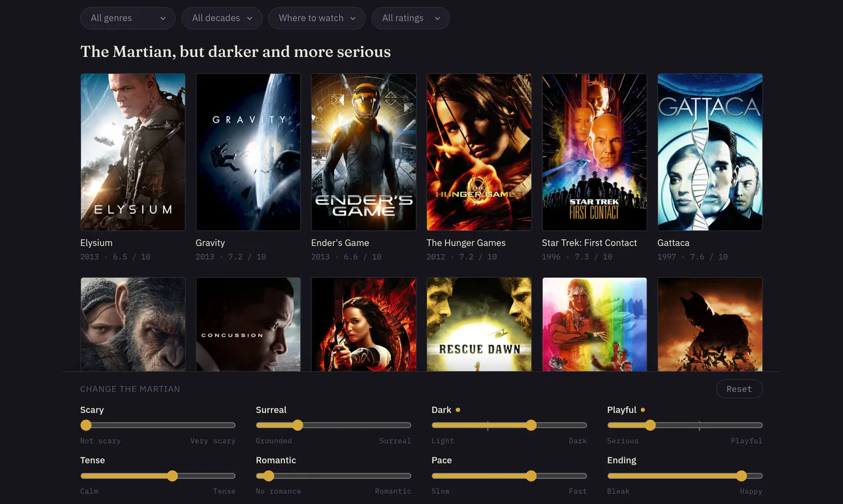Click the "2013 · 6.5 / 10" text

115,257
